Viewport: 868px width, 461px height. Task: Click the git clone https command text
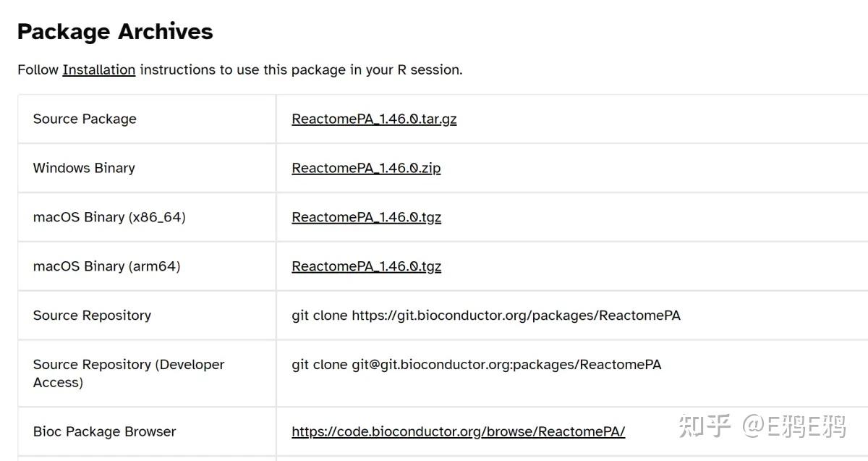pyautogui.click(x=486, y=316)
